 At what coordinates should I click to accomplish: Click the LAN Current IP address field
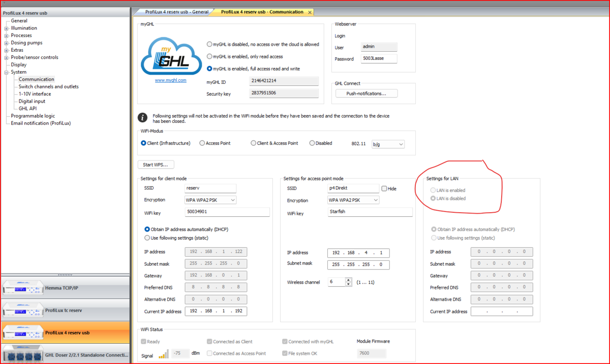(x=502, y=311)
